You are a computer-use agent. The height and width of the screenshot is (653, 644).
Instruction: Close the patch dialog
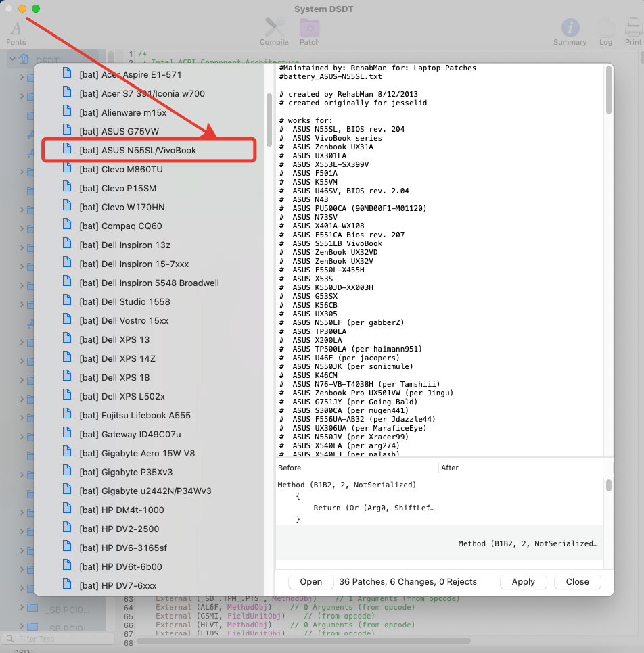[577, 582]
